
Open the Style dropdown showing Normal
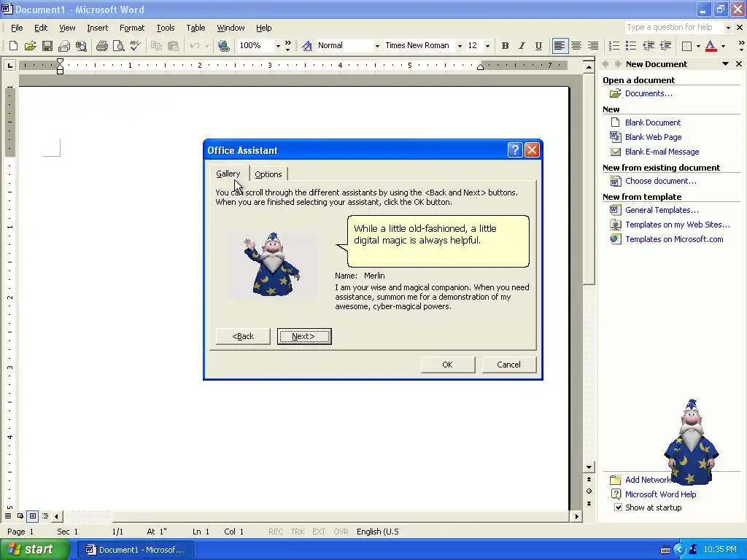click(x=377, y=46)
